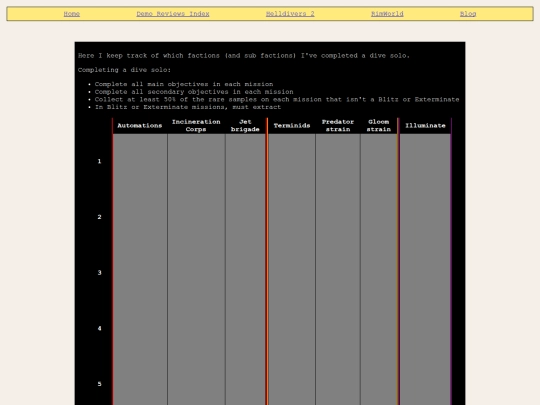This screenshot has height=405, width=540.
Task: Visit the RimWorld page link
Action: click(x=387, y=14)
